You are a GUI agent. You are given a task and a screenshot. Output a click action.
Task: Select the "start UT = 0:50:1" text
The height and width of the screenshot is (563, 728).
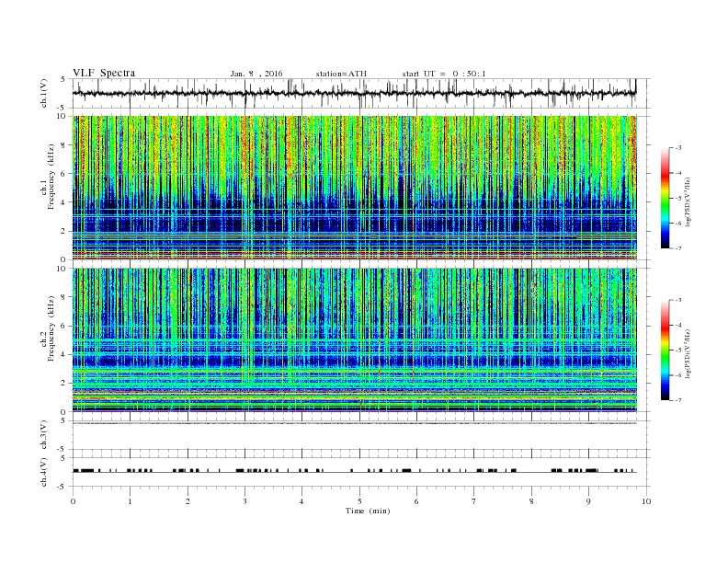coord(444,74)
